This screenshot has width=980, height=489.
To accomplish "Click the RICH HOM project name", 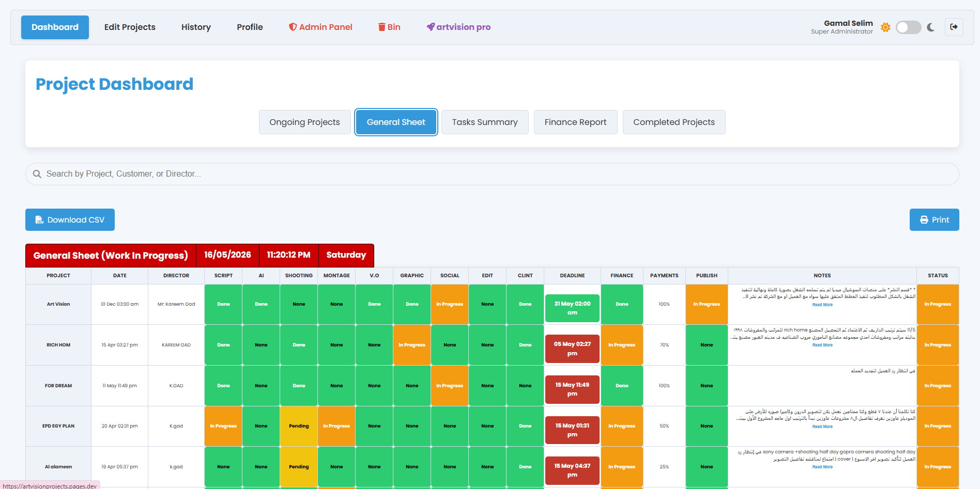I will [58, 345].
